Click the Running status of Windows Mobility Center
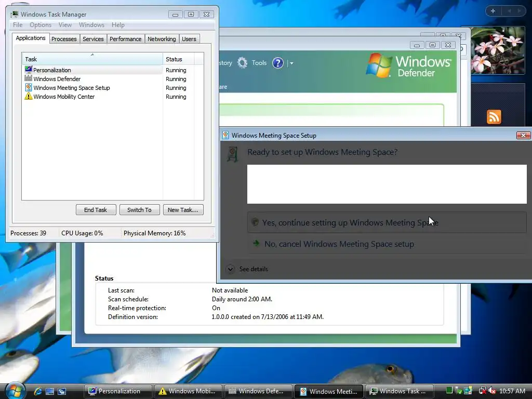 click(x=176, y=97)
